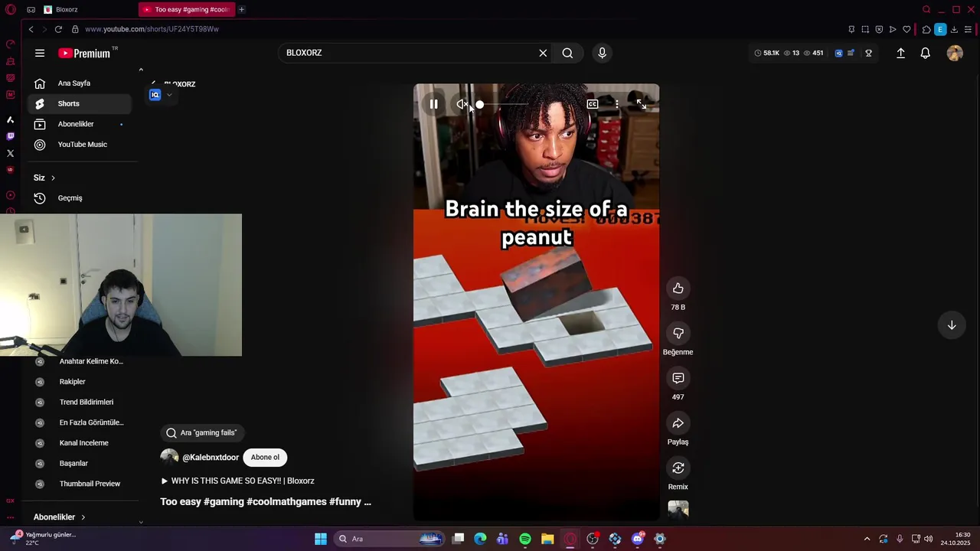Enter fullscreen mode for the Short

(642, 104)
